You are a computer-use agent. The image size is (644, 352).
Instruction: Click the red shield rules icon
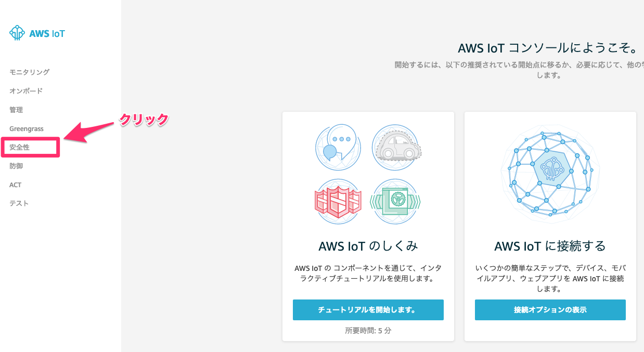click(x=339, y=201)
